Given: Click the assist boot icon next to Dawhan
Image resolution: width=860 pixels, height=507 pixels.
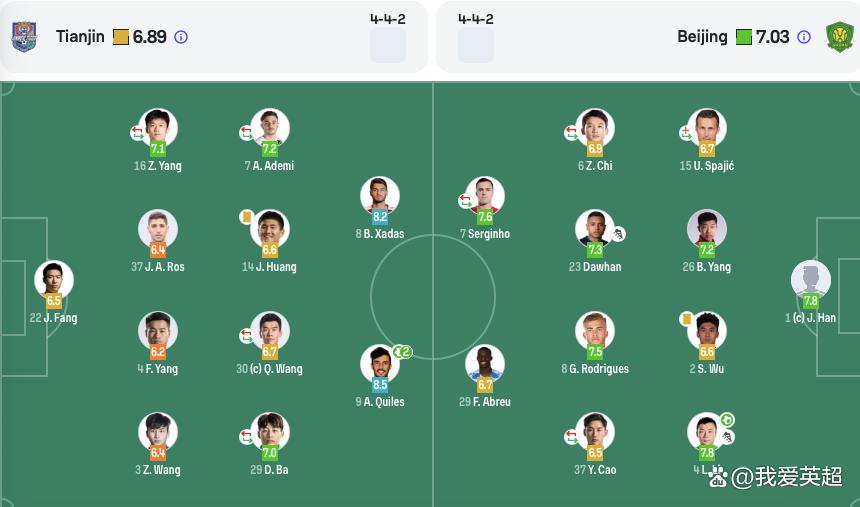Looking at the screenshot, I should 619,234.
